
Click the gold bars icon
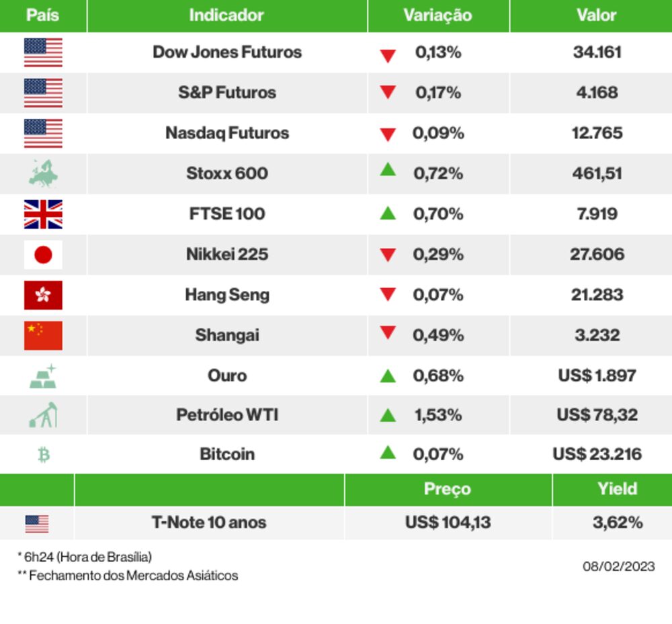coord(43,376)
